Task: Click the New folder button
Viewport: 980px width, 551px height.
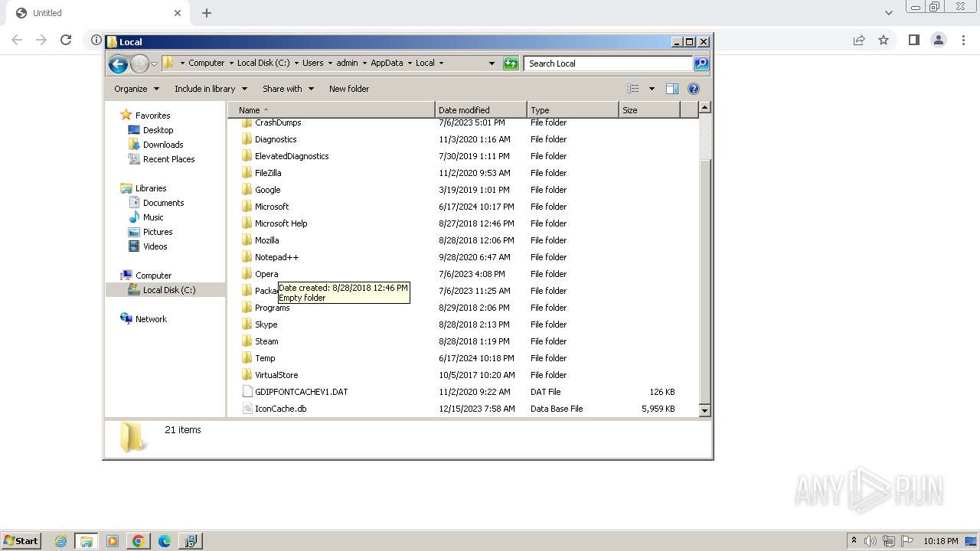Action: click(349, 89)
